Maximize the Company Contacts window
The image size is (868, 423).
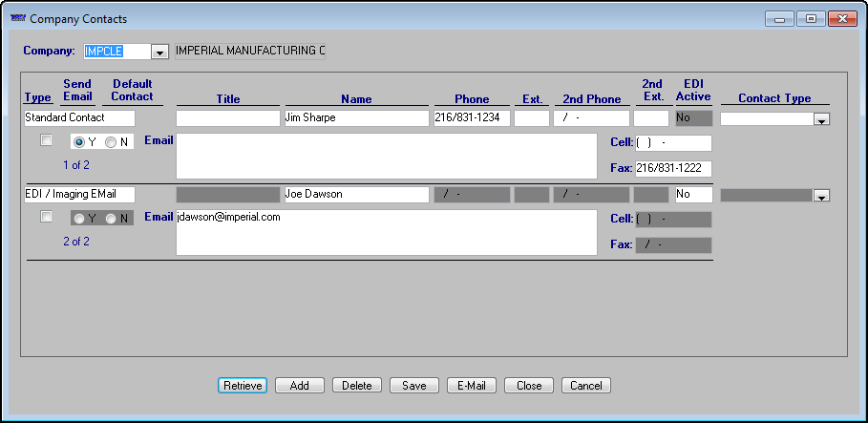811,18
